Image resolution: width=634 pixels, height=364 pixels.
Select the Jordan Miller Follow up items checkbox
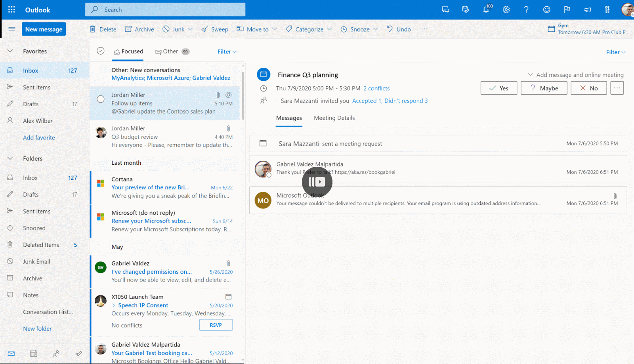pos(101,99)
